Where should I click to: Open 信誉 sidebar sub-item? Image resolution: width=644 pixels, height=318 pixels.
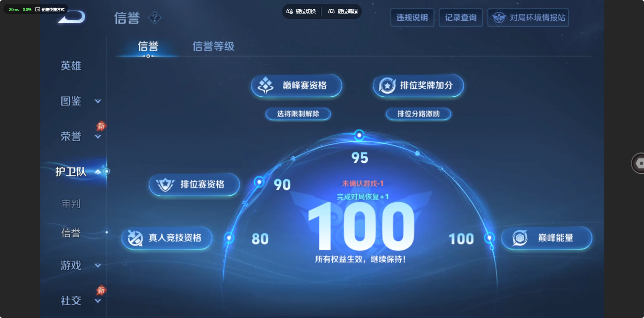point(71,233)
